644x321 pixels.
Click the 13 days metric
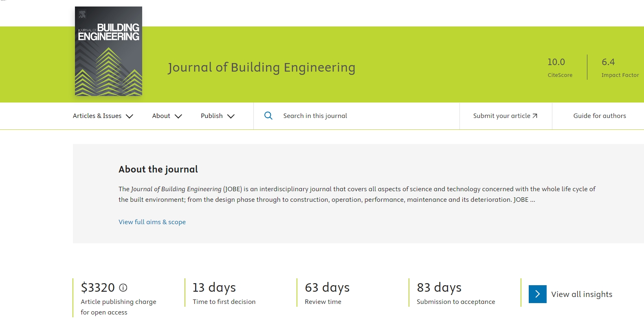click(x=214, y=288)
